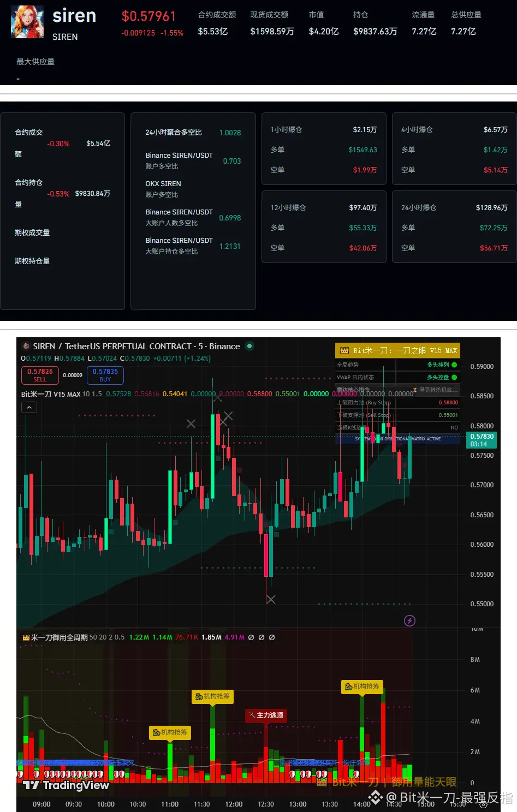517x812 pixels.
Task: Click the 机构抢筹 label above the 11:30 bar
Action: click(213, 696)
